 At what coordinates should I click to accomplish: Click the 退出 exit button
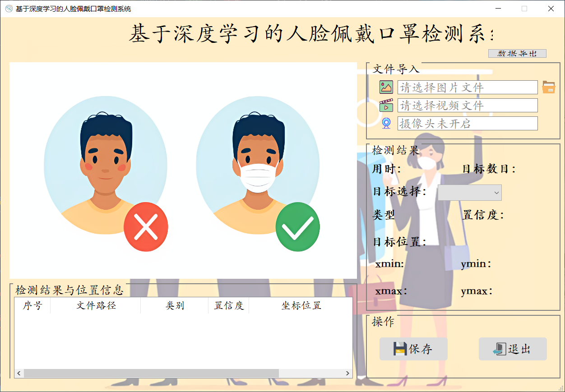(513, 349)
